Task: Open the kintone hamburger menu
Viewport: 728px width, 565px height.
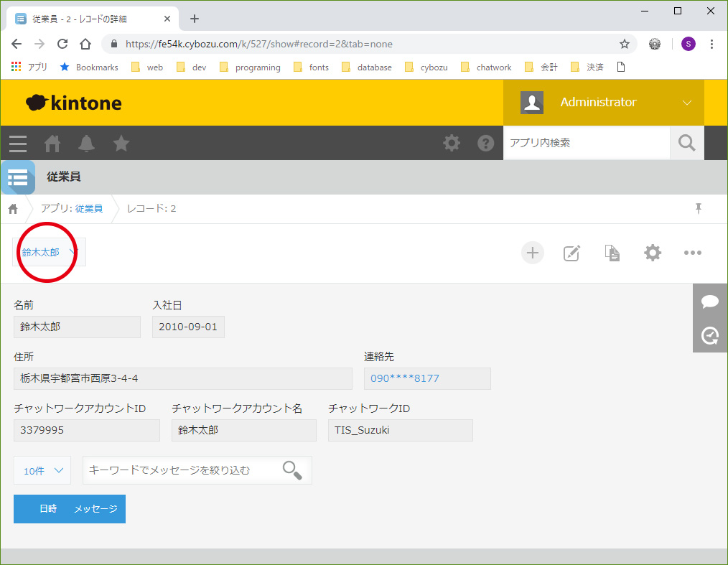Action: tap(18, 144)
